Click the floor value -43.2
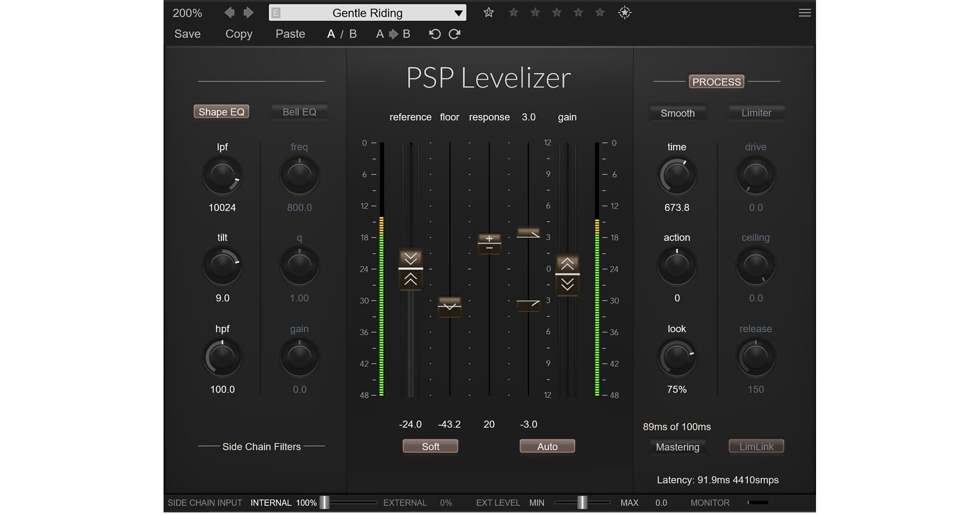The image size is (980, 515). pyautogui.click(x=449, y=424)
